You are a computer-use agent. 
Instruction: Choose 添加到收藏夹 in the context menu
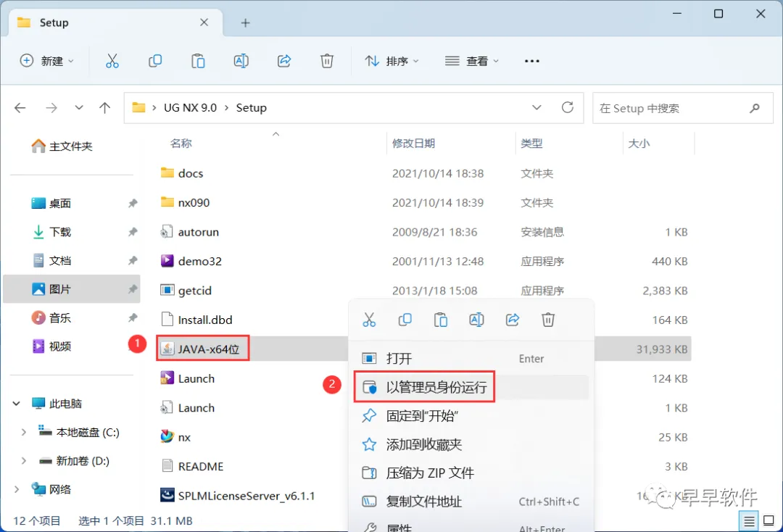point(471,444)
